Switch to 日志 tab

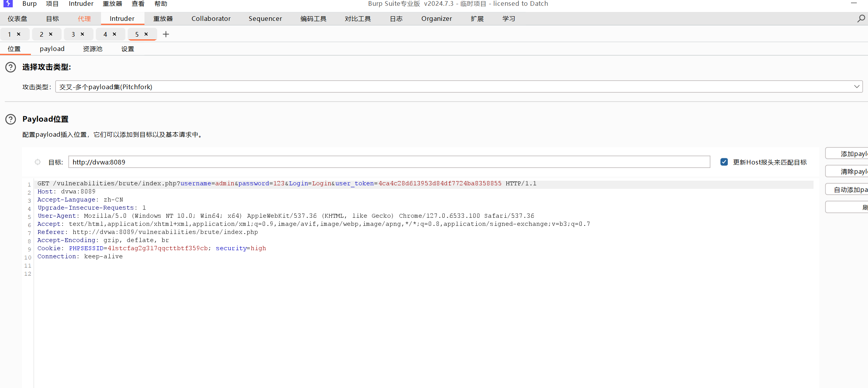click(x=396, y=19)
